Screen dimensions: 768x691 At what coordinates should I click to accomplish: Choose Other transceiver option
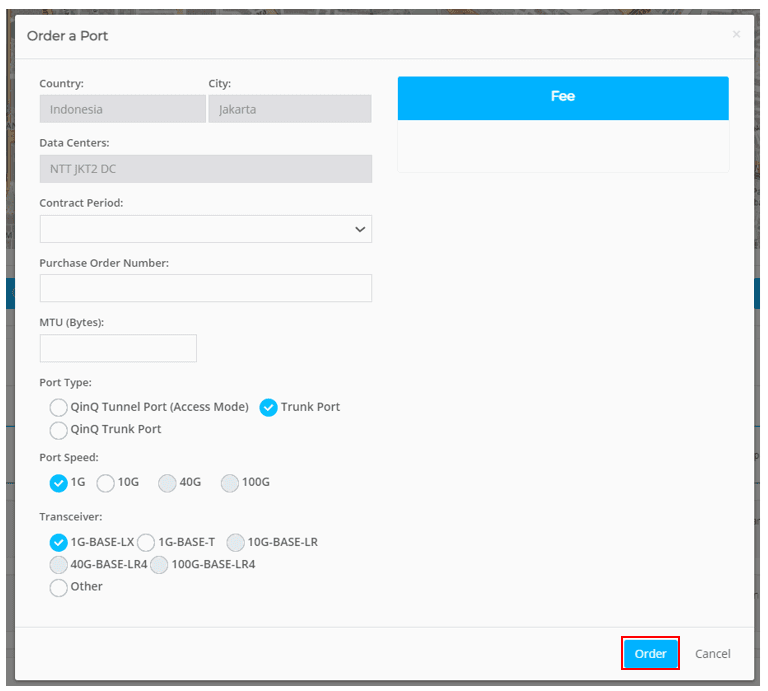click(x=59, y=587)
